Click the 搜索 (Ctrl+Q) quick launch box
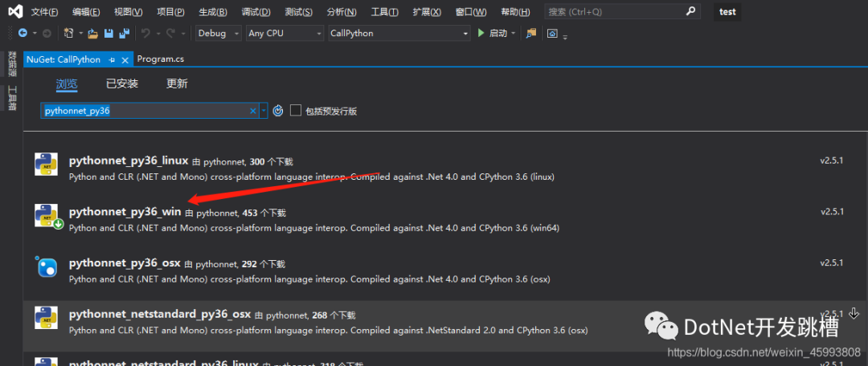 click(x=622, y=11)
